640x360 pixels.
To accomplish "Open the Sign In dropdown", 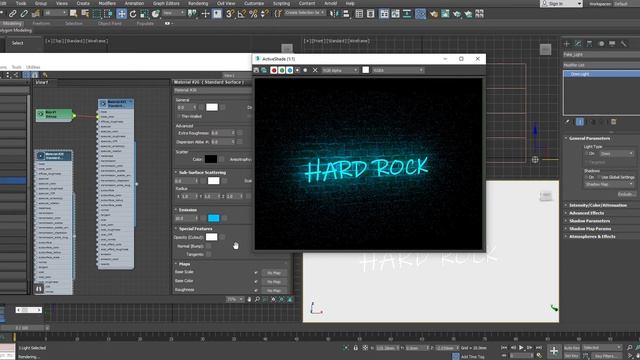I will point(561,4).
